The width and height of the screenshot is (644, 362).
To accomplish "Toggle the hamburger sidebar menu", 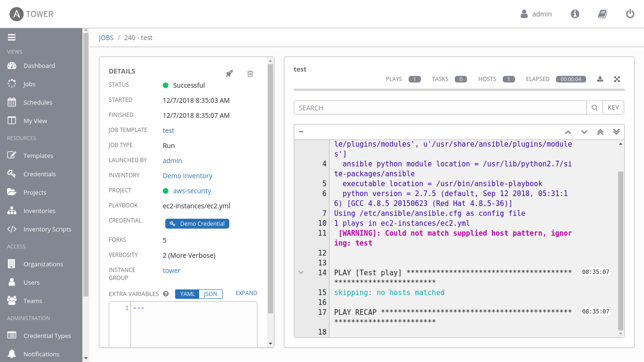I will (12, 37).
